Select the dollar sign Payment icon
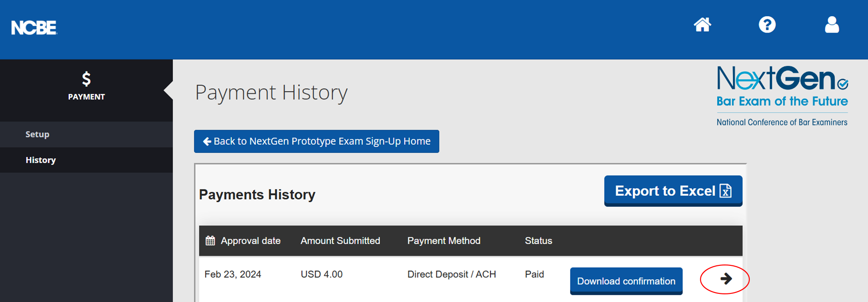 (86, 80)
